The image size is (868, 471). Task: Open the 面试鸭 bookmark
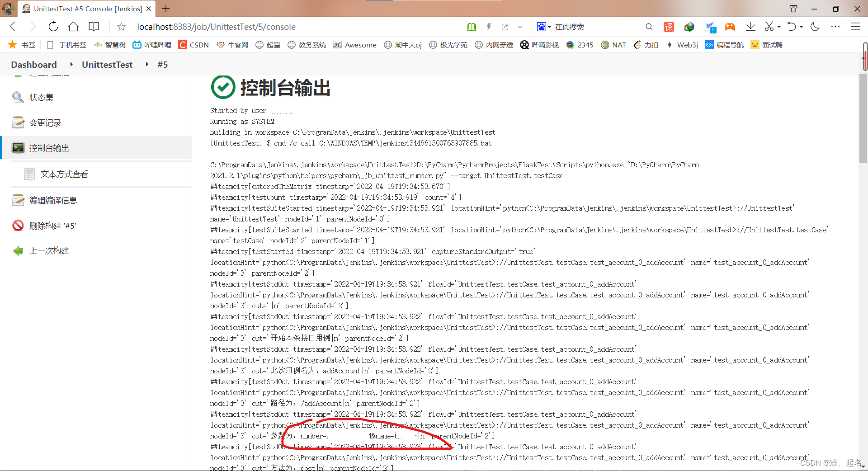766,45
